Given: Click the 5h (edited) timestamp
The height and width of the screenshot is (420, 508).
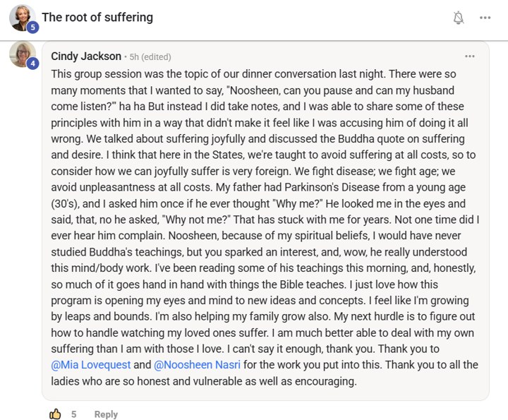Looking at the screenshot, I should point(150,57).
